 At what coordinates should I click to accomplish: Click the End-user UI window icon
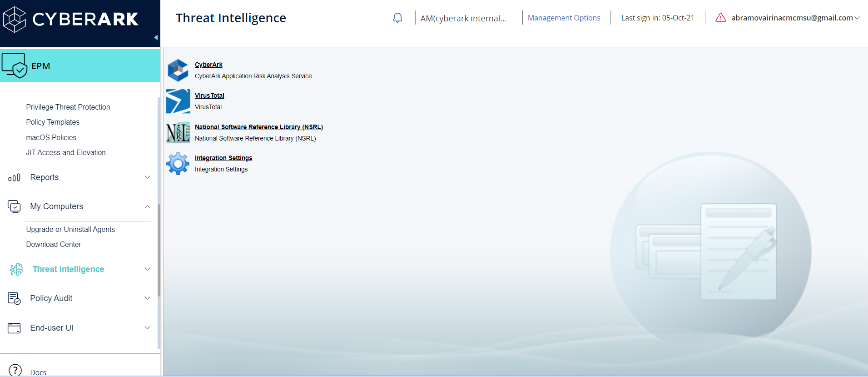point(14,328)
